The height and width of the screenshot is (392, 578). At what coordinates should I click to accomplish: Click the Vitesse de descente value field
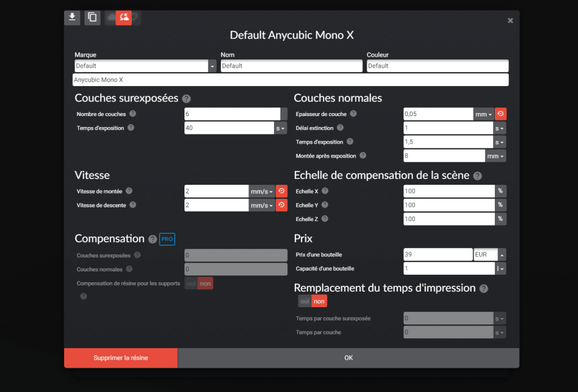[216, 206]
